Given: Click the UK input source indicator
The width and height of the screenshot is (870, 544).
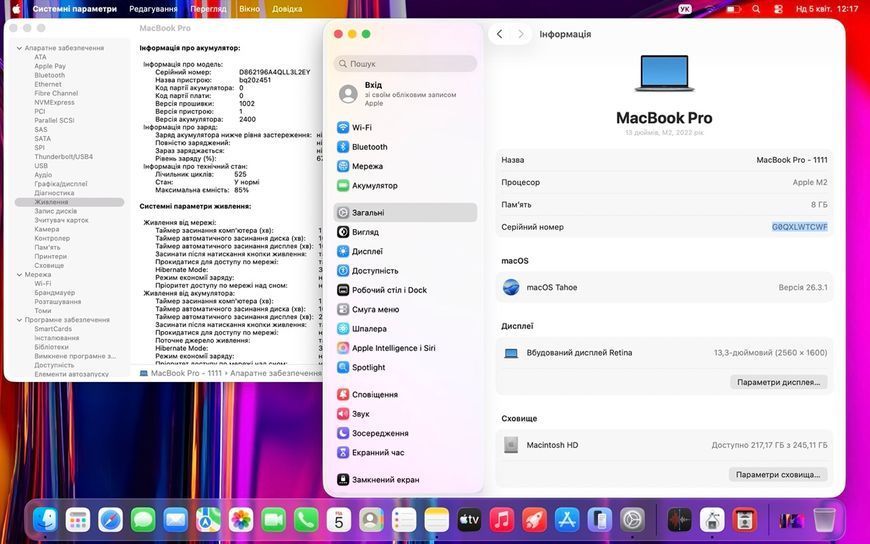Looking at the screenshot, I should click(685, 9).
